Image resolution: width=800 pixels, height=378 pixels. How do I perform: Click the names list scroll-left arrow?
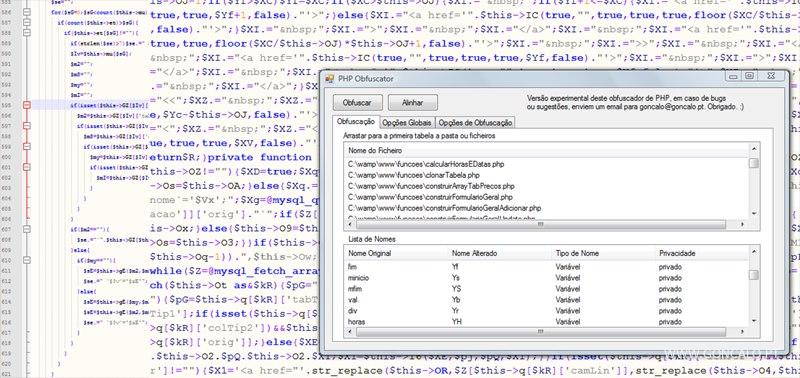(349, 332)
